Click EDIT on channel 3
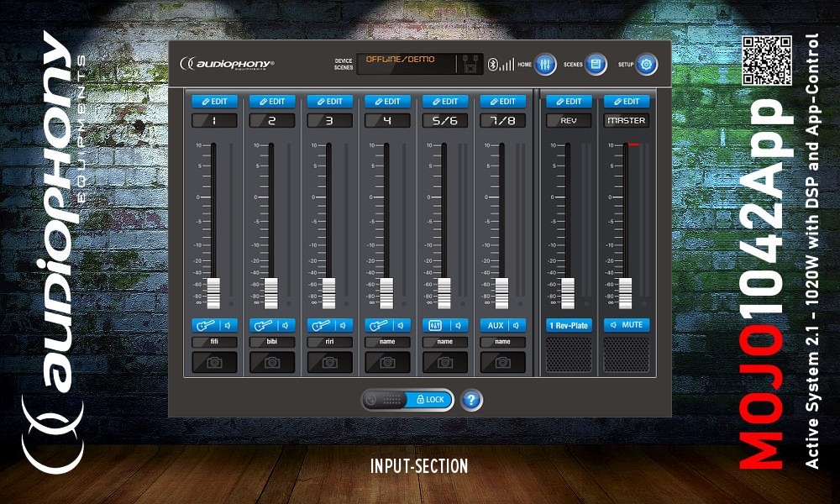 tap(330, 102)
